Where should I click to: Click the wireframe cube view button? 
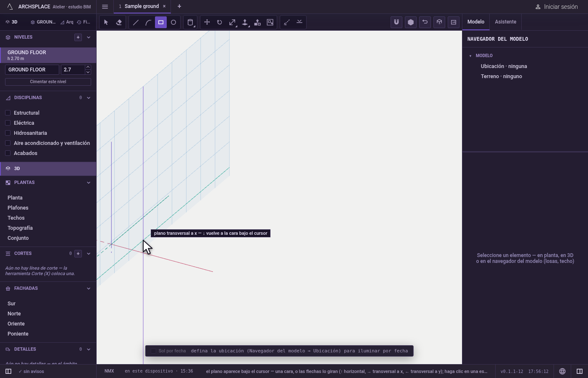(x=439, y=22)
